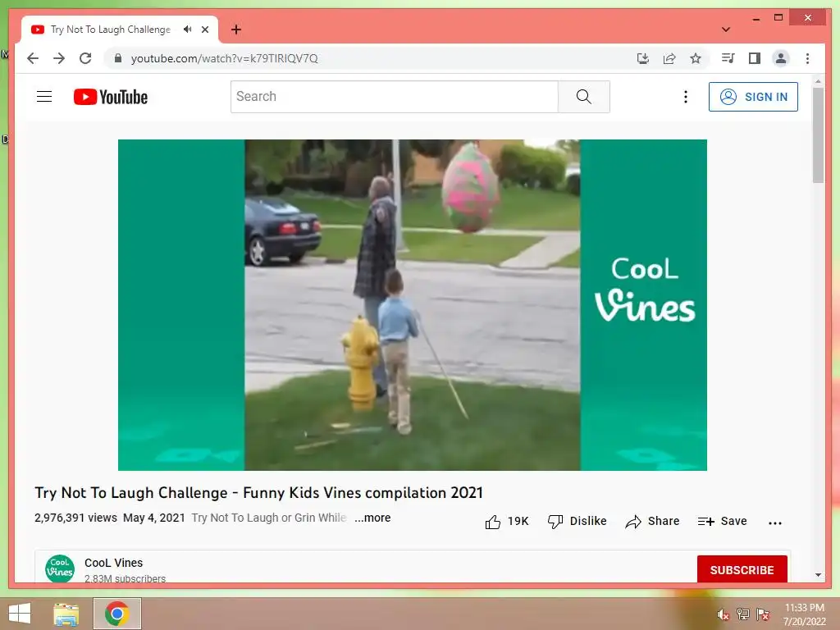Click the share this page icon
Screen dimensions: 840x630
coord(669,58)
